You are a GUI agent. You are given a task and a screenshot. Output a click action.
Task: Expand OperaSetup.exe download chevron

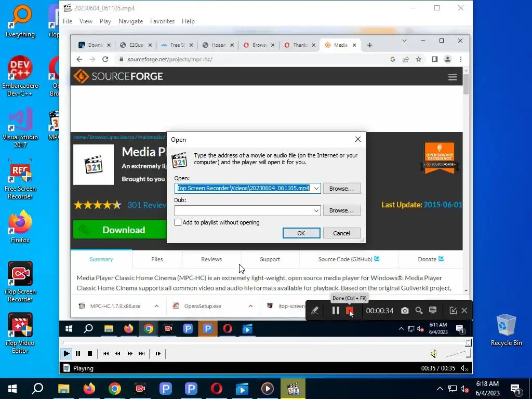point(250,306)
